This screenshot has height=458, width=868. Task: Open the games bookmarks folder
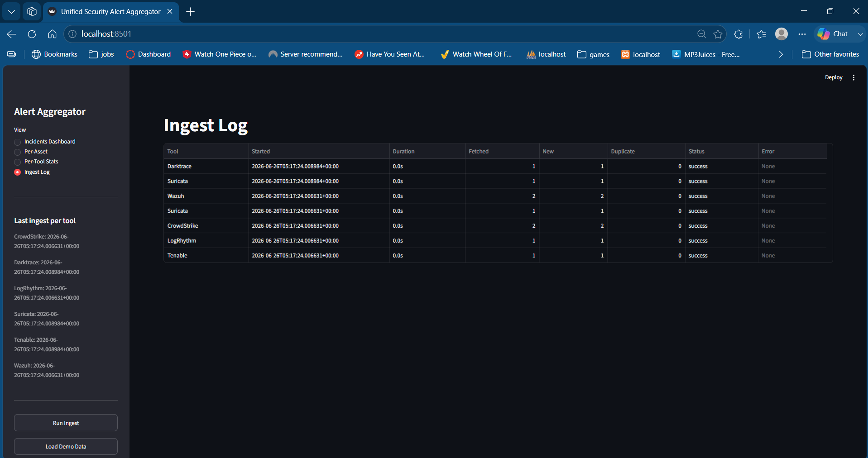[x=594, y=54]
